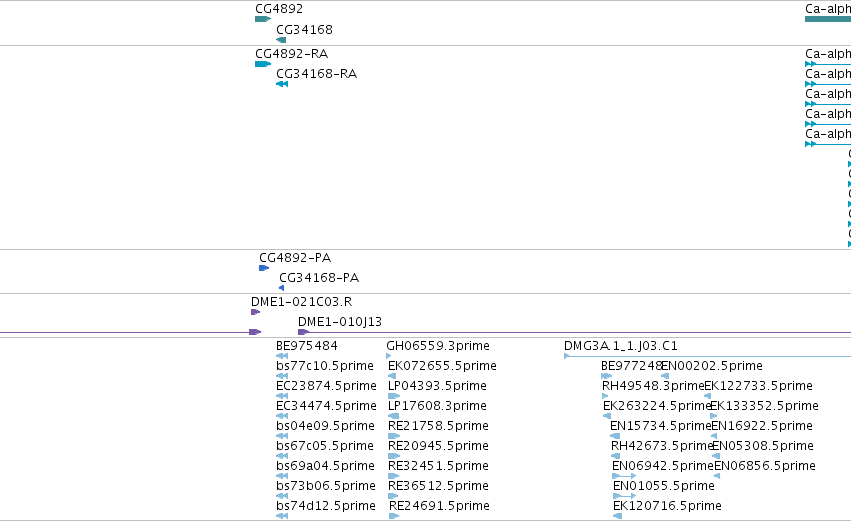The image size is (851, 521).
Task: Select the CG4892 gene arrow glyph
Action: [263, 19]
